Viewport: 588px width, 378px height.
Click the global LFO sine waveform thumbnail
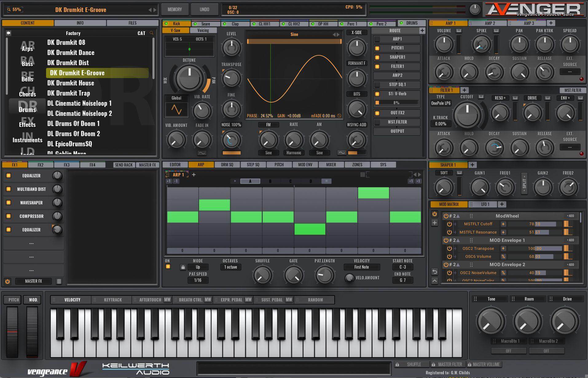[x=176, y=110]
